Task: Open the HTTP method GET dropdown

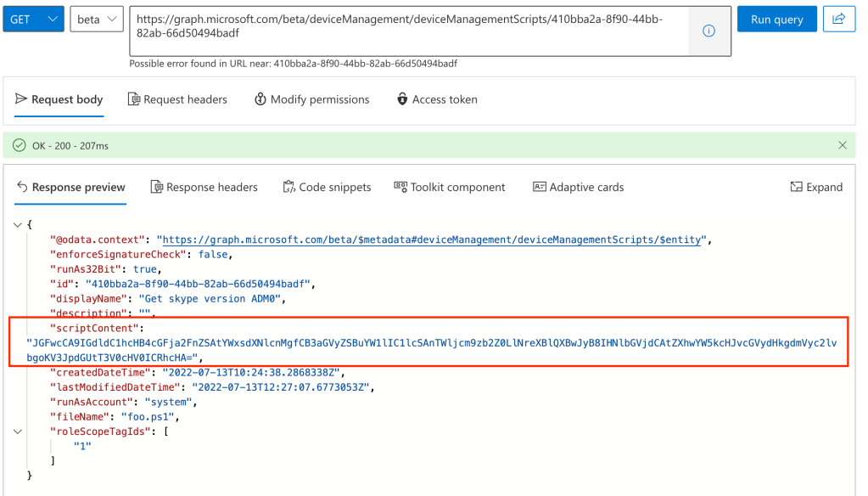Action: pyautogui.click(x=33, y=20)
